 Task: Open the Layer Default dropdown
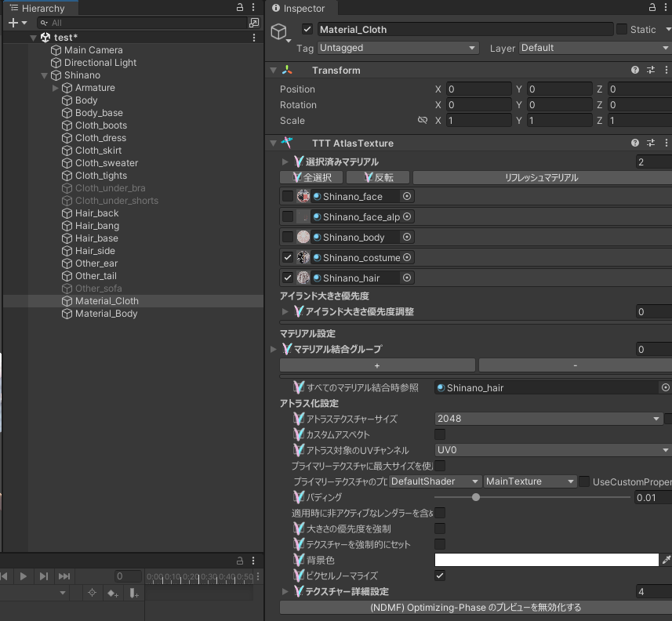pos(595,48)
